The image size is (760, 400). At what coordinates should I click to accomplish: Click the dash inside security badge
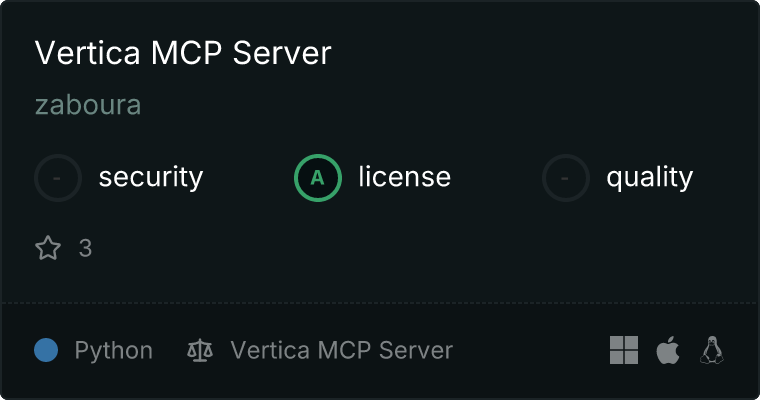click(x=57, y=178)
